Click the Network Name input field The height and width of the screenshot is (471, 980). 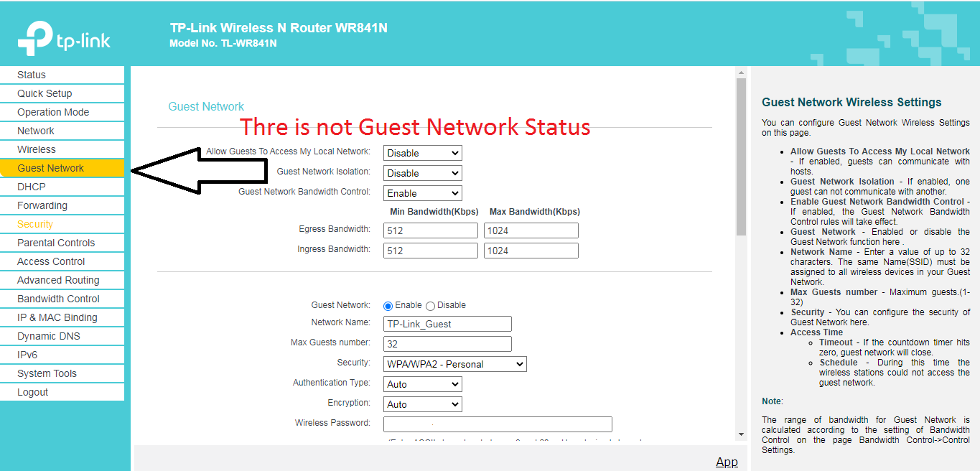(x=447, y=324)
